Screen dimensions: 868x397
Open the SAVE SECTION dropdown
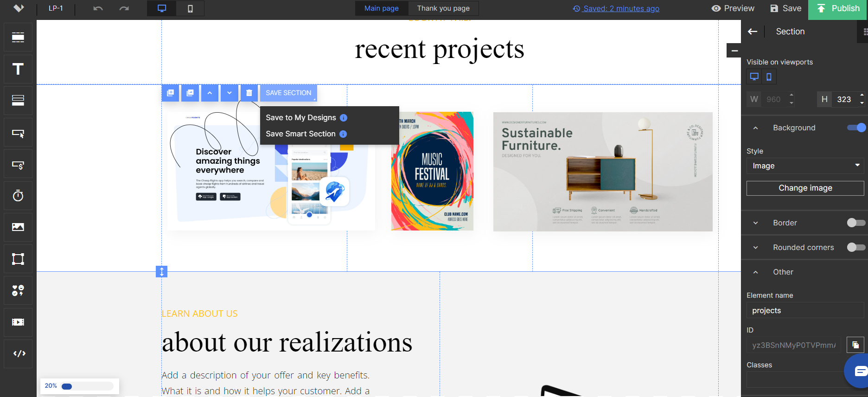click(x=288, y=93)
